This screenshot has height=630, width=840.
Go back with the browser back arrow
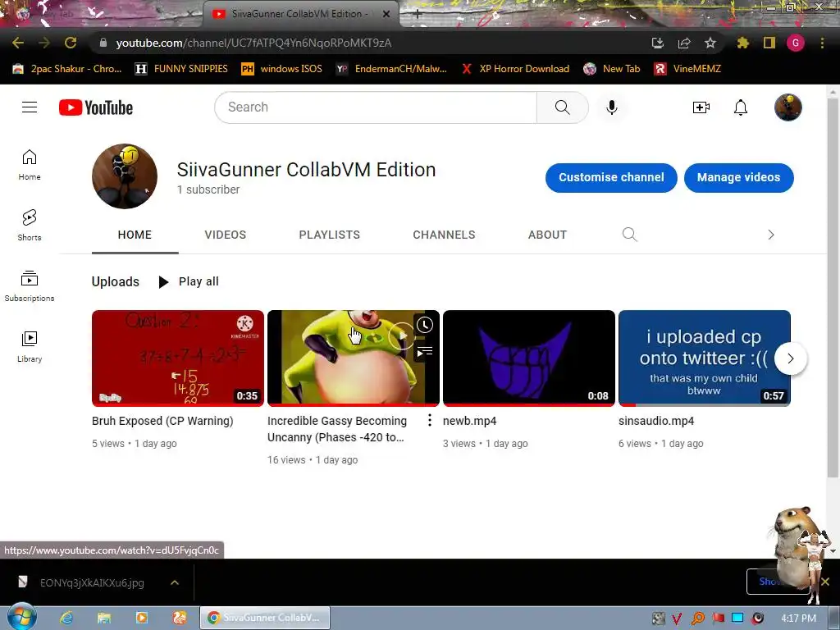[x=18, y=43]
